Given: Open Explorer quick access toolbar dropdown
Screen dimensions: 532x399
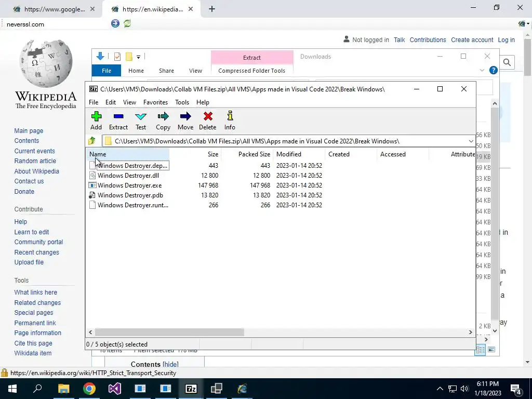Looking at the screenshot, I should tap(138, 57).
